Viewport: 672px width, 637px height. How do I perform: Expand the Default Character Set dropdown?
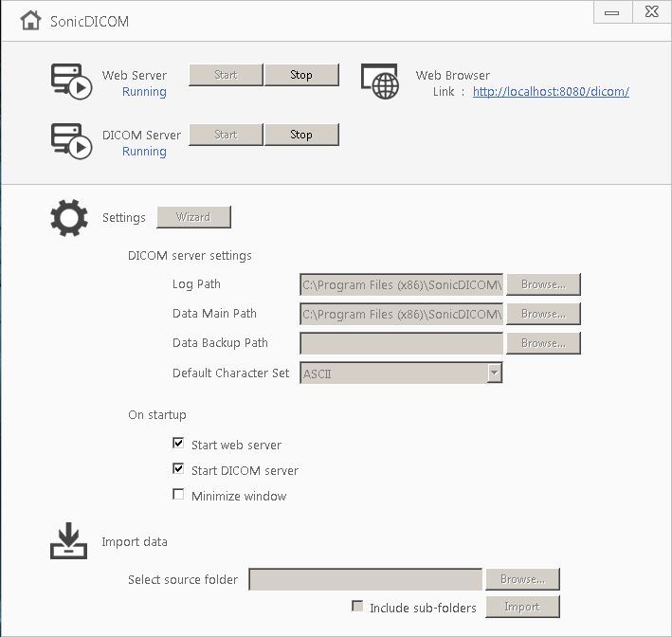pos(495,373)
